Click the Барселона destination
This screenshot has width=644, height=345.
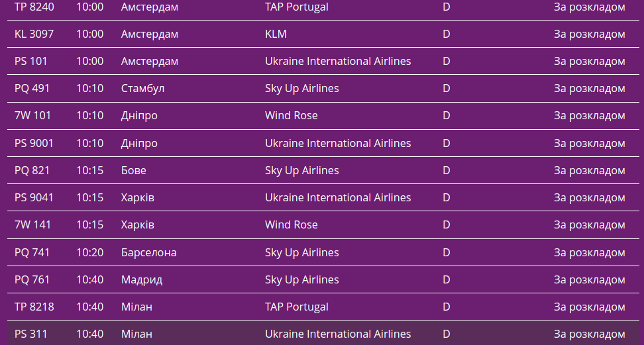148,252
